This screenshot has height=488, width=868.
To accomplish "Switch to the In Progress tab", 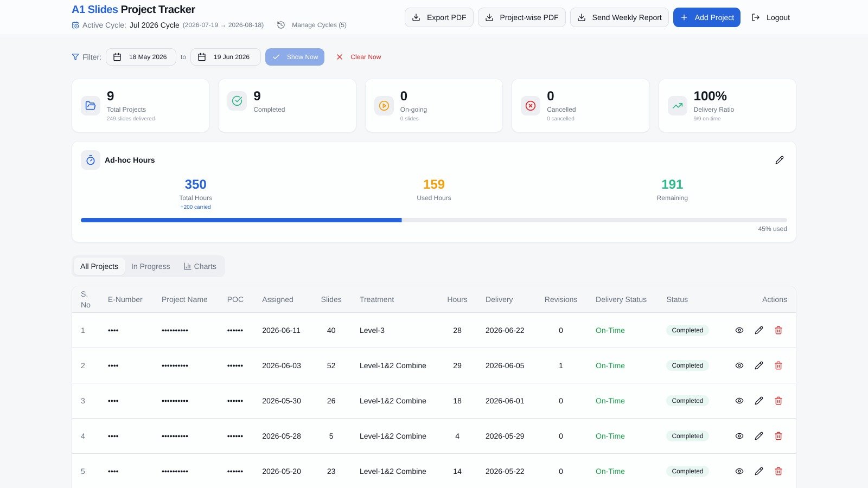I will pos(151,266).
